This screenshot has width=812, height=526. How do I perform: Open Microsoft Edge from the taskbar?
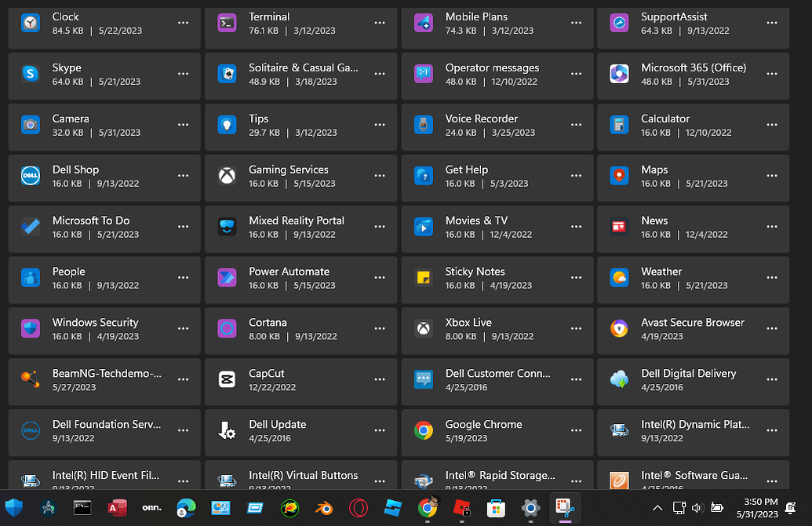point(186,508)
